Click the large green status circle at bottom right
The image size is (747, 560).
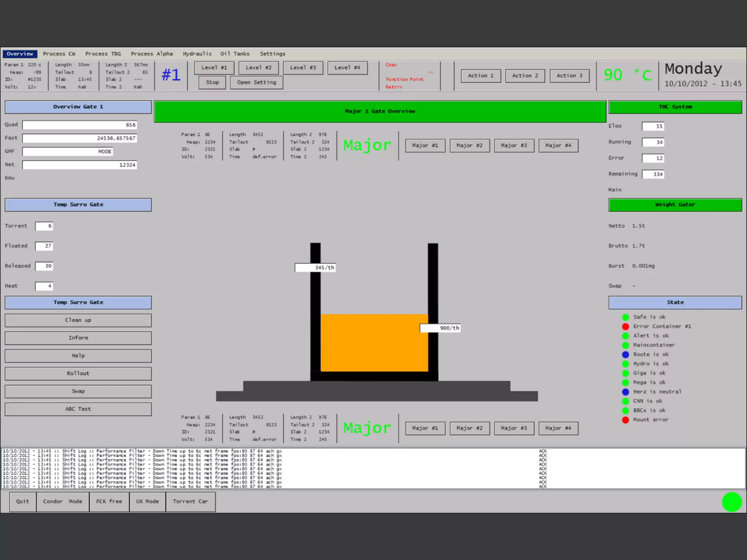tap(732, 502)
